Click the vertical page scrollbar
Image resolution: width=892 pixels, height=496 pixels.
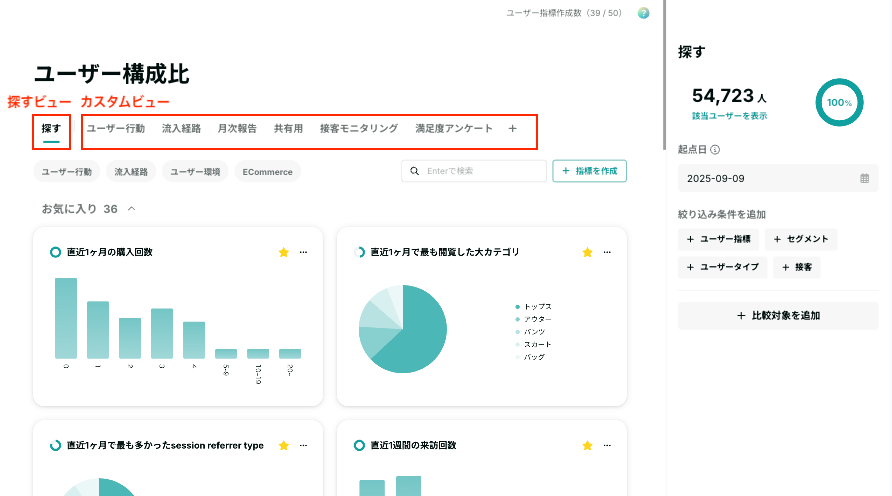click(664, 75)
